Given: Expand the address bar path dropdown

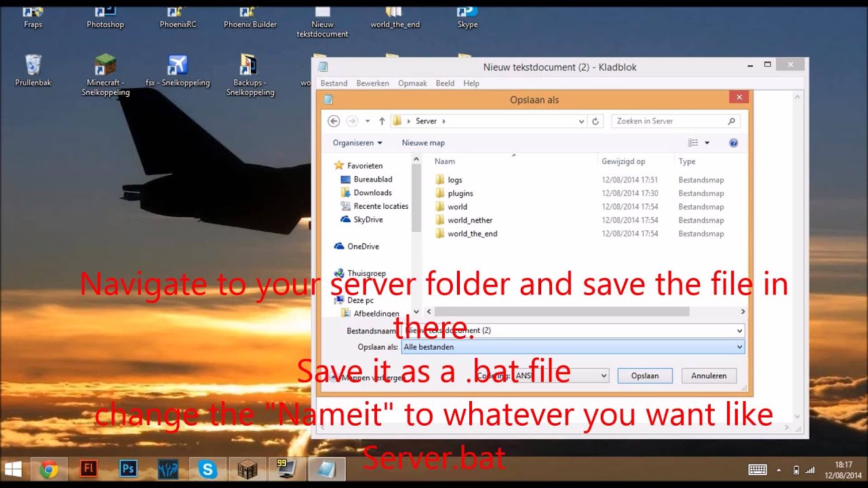Looking at the screenshot, I should point(581,121).
